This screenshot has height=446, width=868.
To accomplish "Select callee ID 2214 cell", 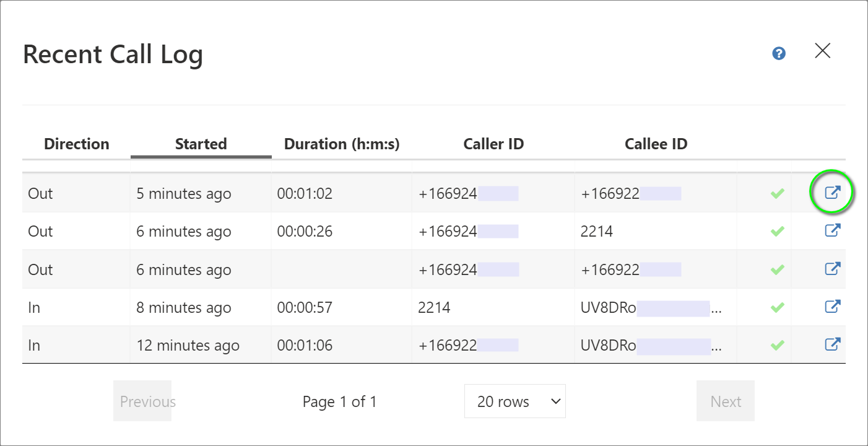I will (x=597, y=232).
